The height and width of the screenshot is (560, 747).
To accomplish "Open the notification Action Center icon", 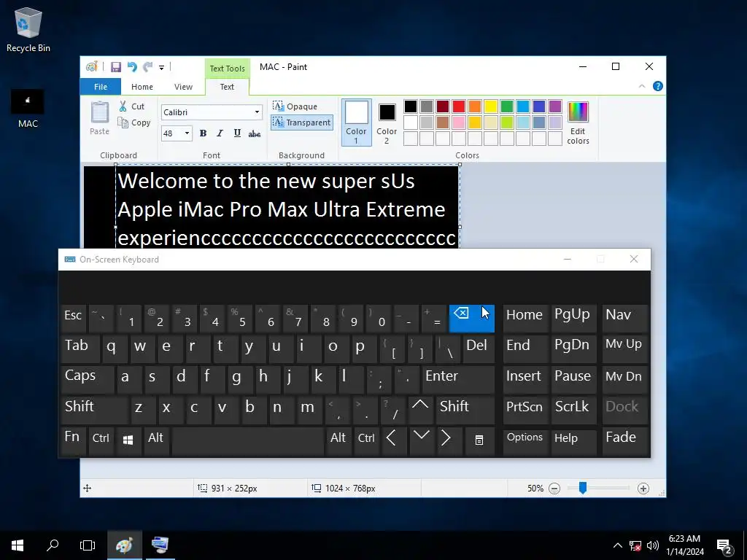I will (724, 545).
